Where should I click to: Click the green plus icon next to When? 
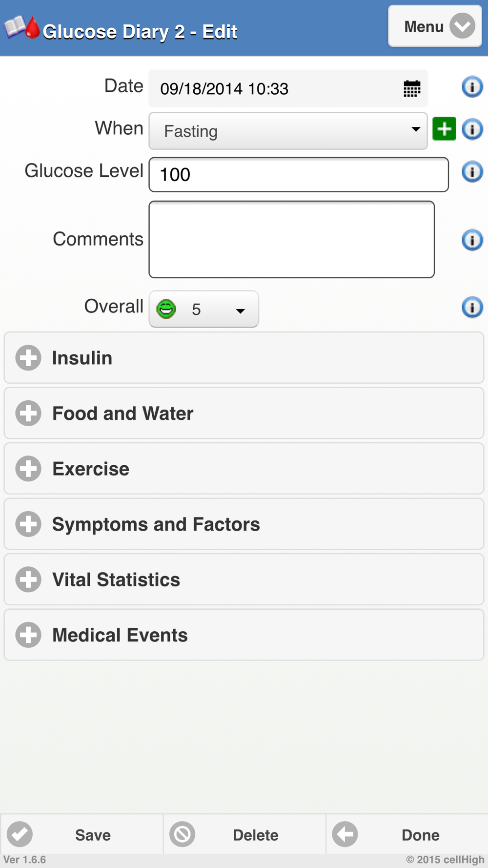(444, 129)
